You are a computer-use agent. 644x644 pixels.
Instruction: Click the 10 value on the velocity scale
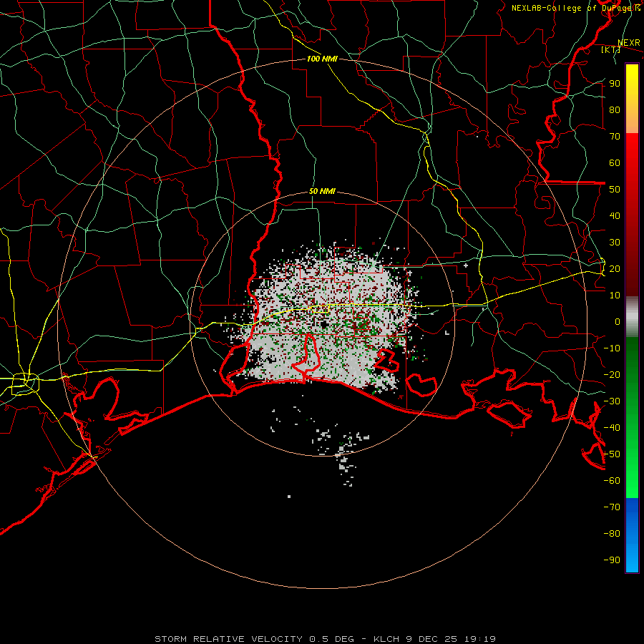615,296
